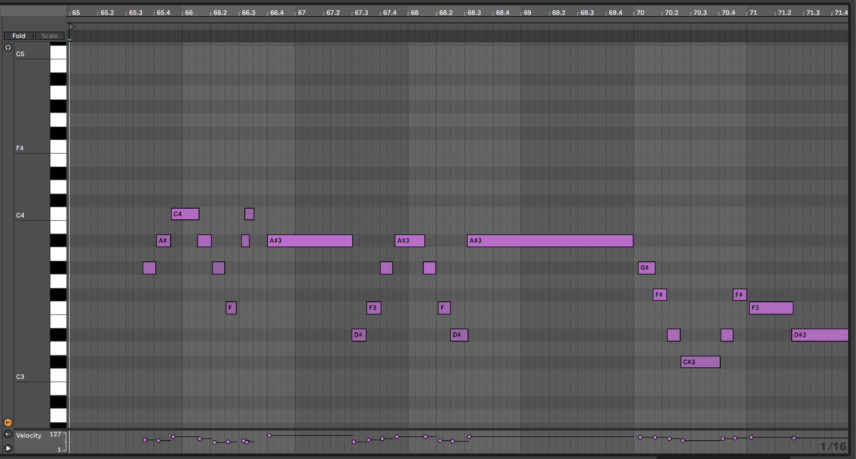The image size is (856, 459).
Task: Click the 71.2 ruler position
Action: 784,13
